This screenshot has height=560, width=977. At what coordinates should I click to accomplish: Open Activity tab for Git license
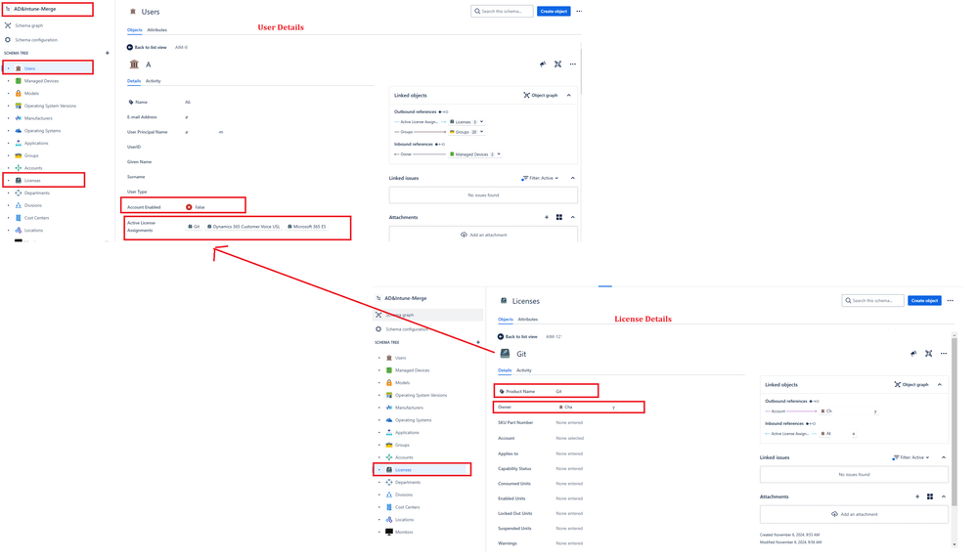click(x=524, y=370)
